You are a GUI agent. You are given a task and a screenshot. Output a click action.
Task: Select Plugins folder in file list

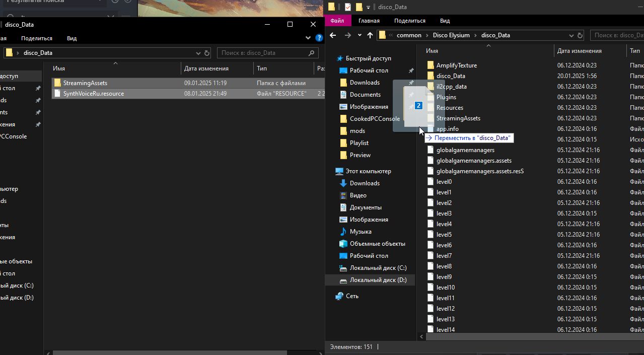pyautogui.click(x=446, y=97)
